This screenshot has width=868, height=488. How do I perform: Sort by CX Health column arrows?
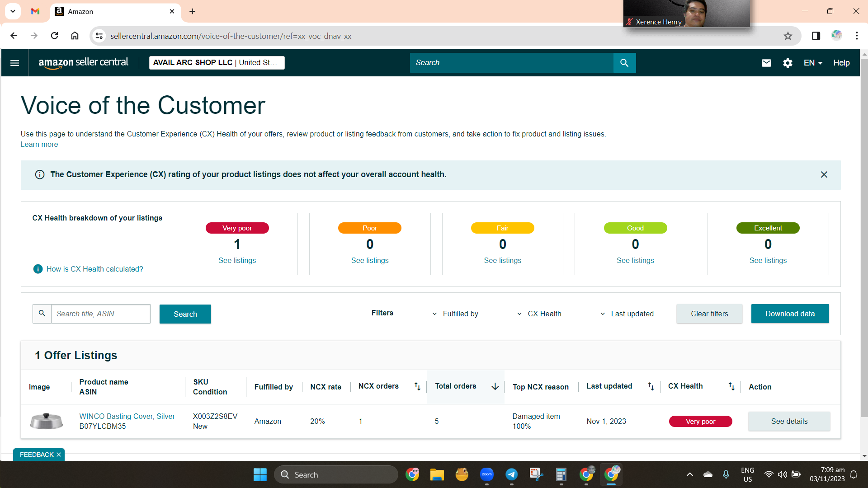[x=731, y=386]
